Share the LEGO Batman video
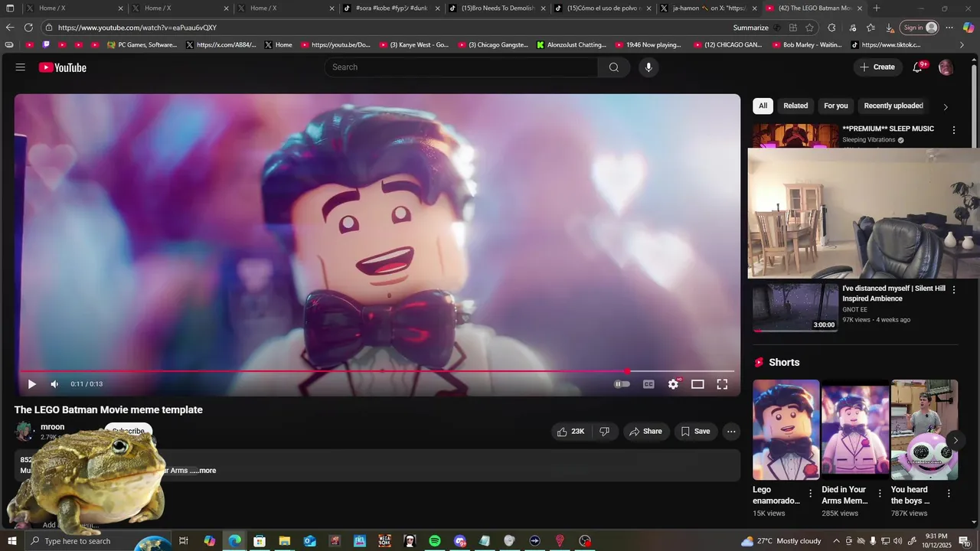 tap(645, 432)
